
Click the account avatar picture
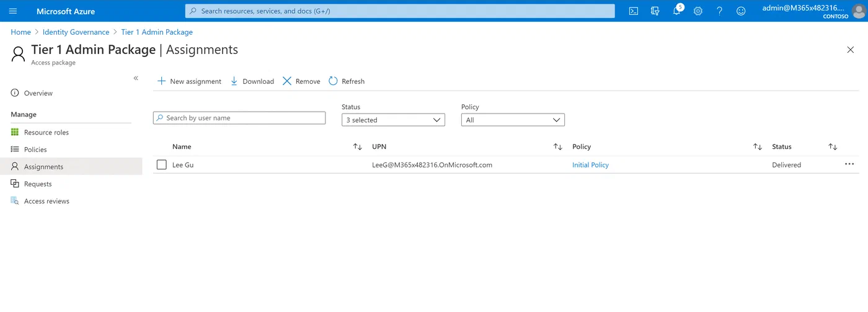coord(859,11)
